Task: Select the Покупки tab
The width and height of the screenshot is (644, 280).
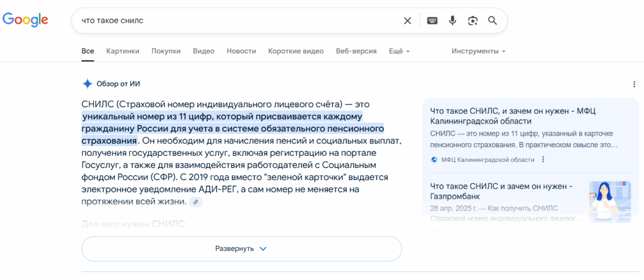Action: click(x=166, y=51)
